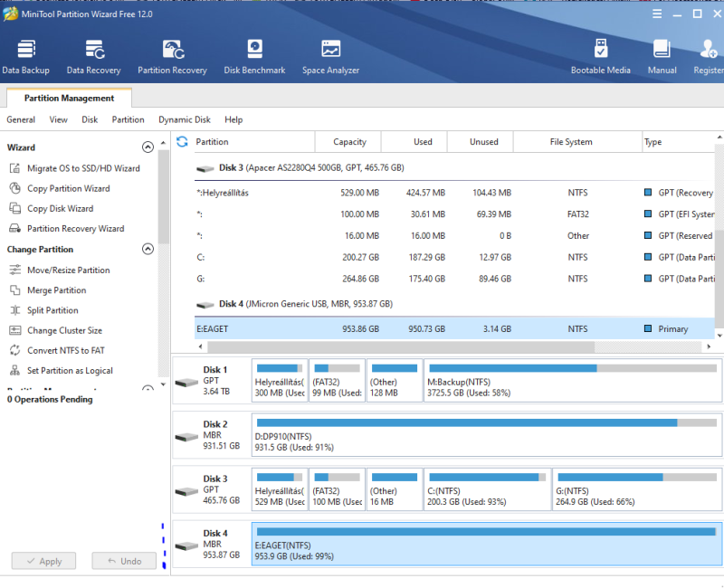Click the Set Partition as Logical icon
724x588 pixels.
pyautogui.click(x=14, y=370)
